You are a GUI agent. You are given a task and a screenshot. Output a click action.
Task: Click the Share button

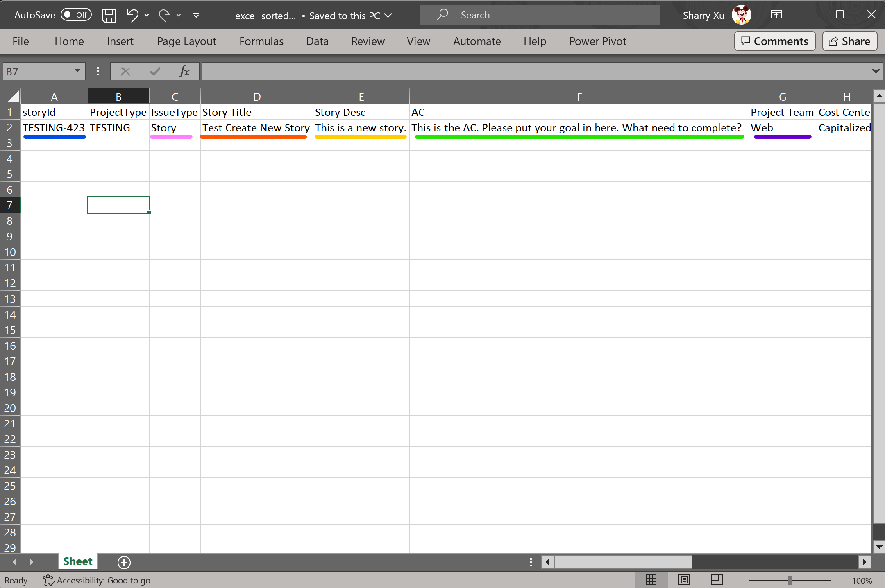pos(850,41)
